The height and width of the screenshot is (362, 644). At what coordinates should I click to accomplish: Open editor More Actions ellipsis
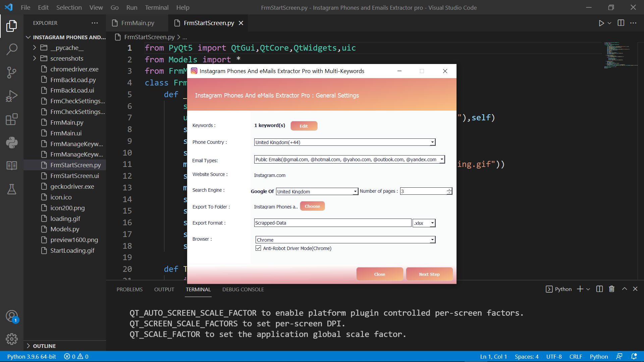[x=633, y=23]
